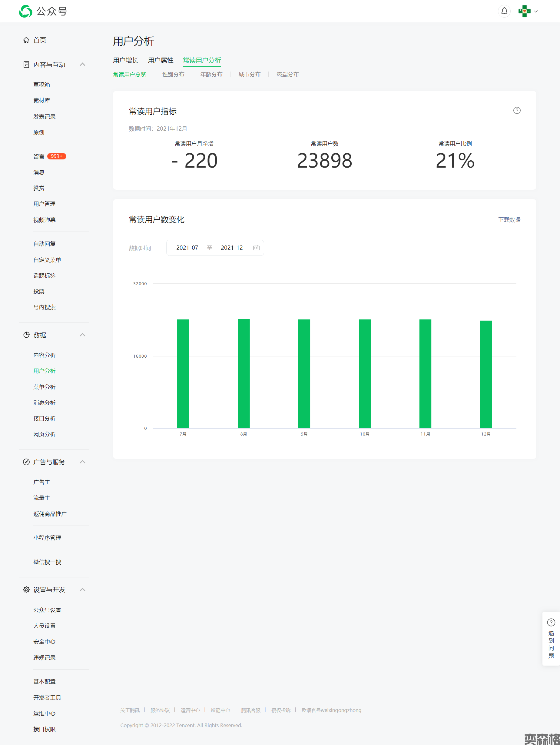Click the 下载数据 link

coord(509,220)
